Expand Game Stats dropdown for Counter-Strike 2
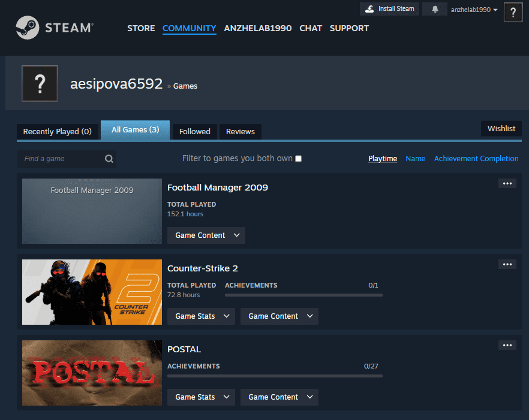This screenshot has height=420, width=529. coord(200,316)
